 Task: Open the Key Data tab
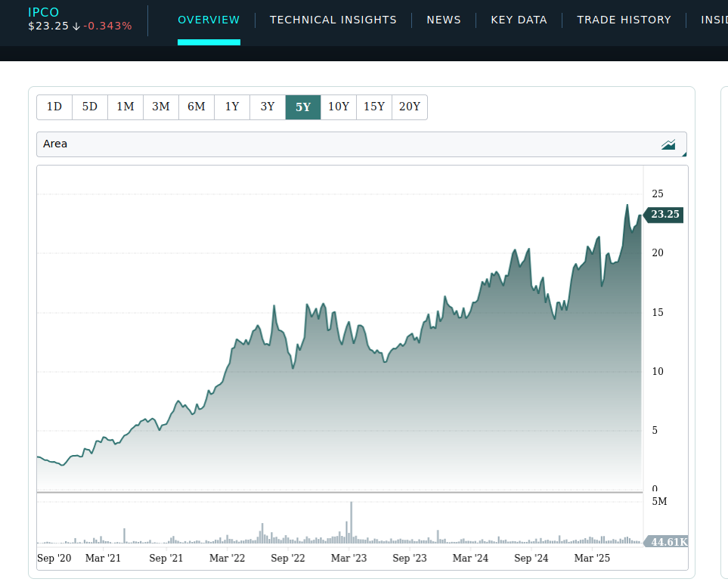[519, 20]
